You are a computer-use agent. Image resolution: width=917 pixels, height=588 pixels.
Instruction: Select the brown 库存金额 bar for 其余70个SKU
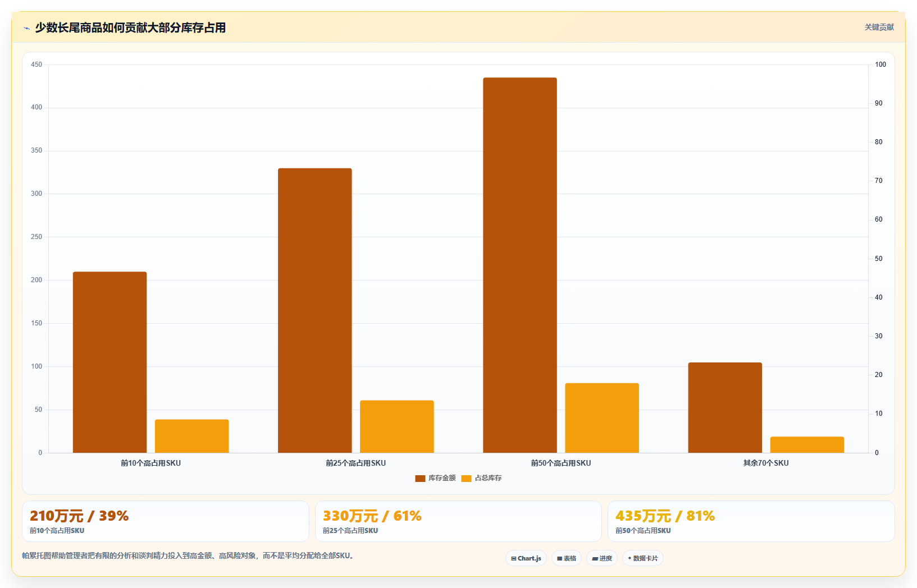click(x=725, y=408)
